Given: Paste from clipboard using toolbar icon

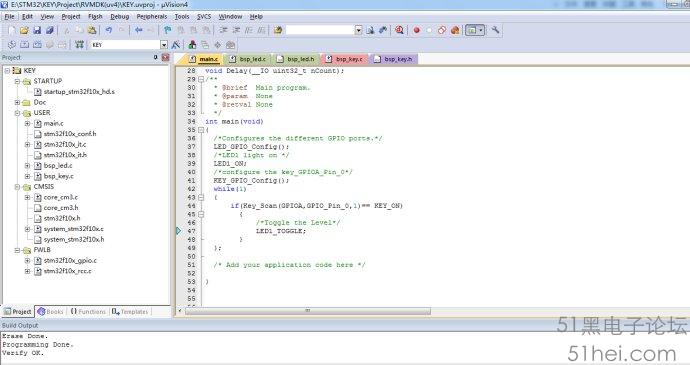Looking at the screenshot, I should point(92,30).
